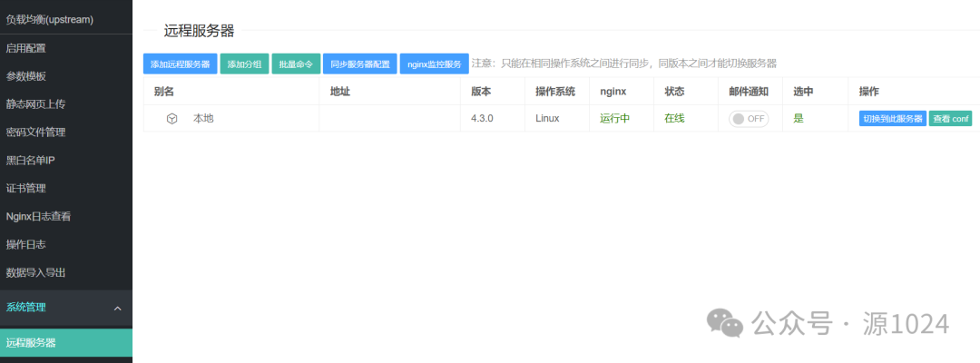This screenshot has height=363, width=980.
Task: Toggle the 邮件通知 OFF switch
Action: pyautogui.click(x=748, y=119)
